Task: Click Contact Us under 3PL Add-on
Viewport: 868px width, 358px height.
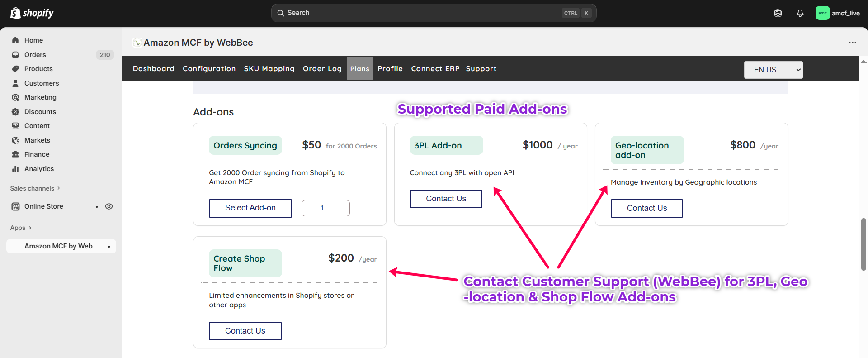Action: pyautogui.click(x=446, y=199)
